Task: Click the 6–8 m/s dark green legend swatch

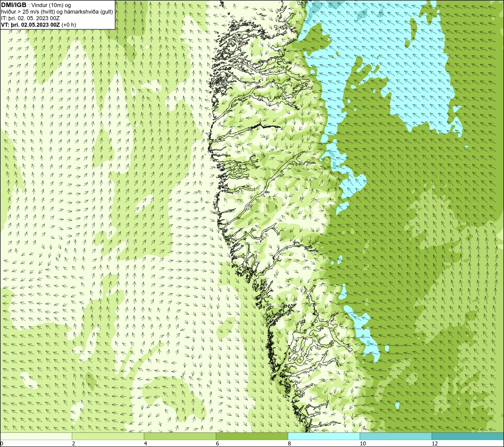Action: (251, 436)
